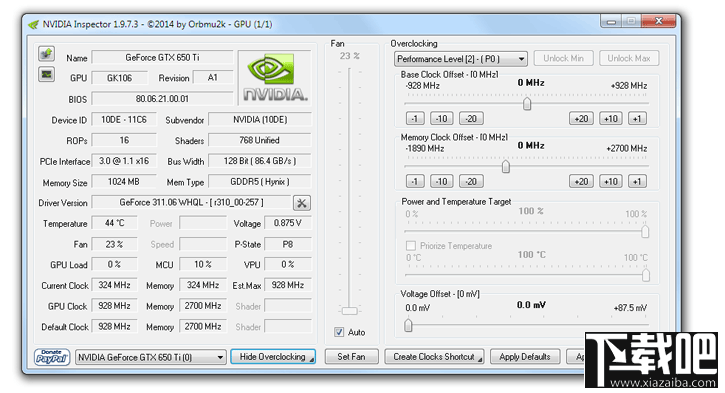Open the Performance Level [2] - (P0) dropdown
This screenshot has height=393, width=725.
coord(461,59)
